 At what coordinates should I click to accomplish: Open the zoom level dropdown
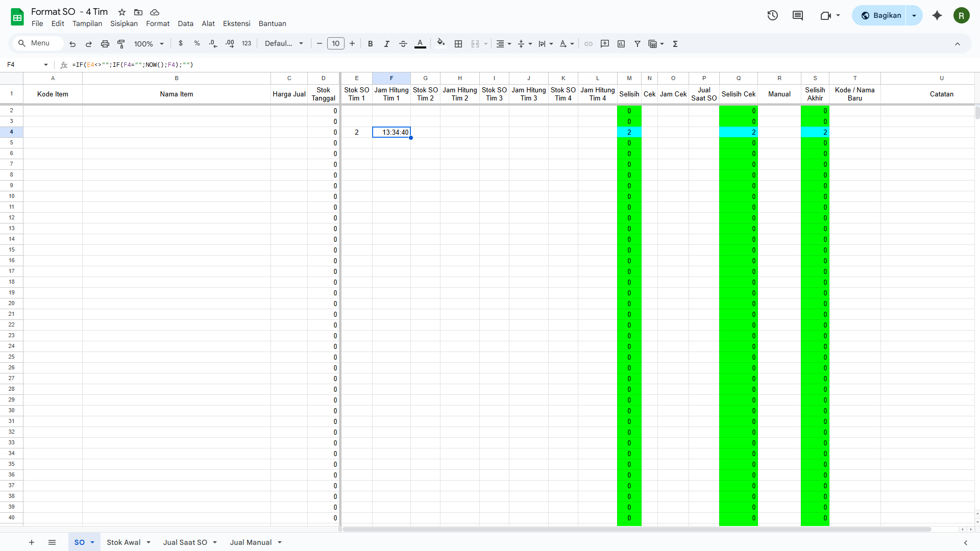(x=149, y=44)
